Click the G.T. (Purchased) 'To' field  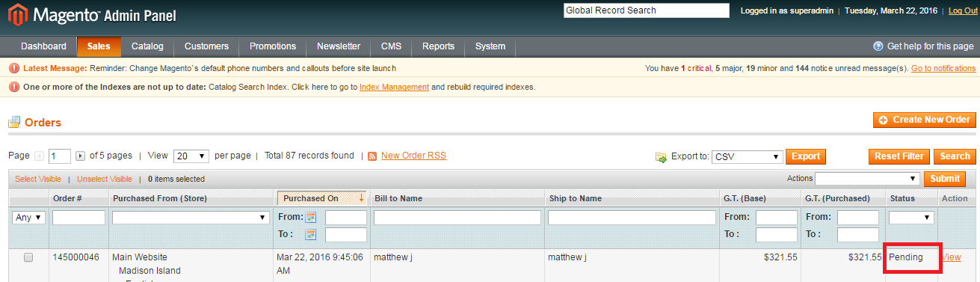857,234
